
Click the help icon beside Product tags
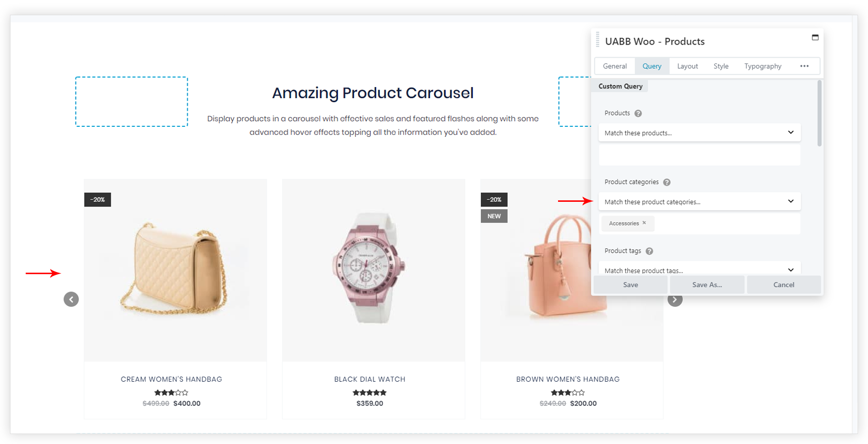click(x=649, y=251)
